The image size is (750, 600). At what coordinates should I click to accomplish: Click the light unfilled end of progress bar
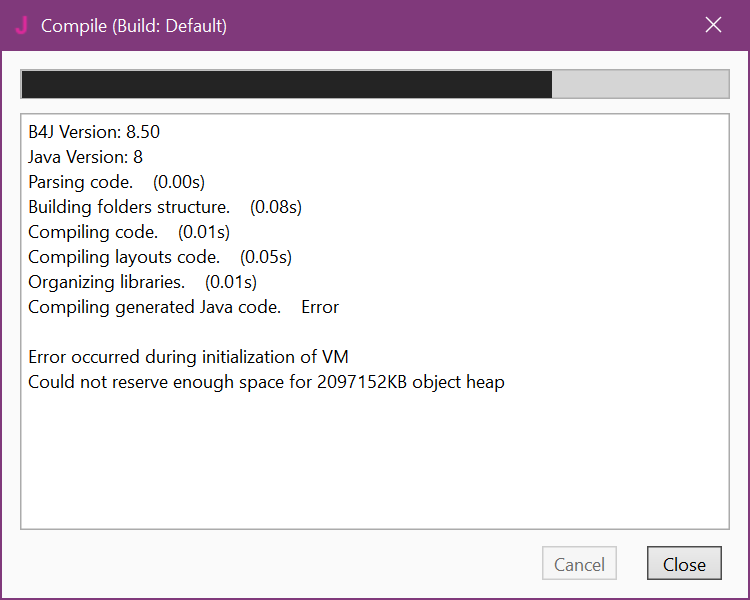[x=640, y=85]
